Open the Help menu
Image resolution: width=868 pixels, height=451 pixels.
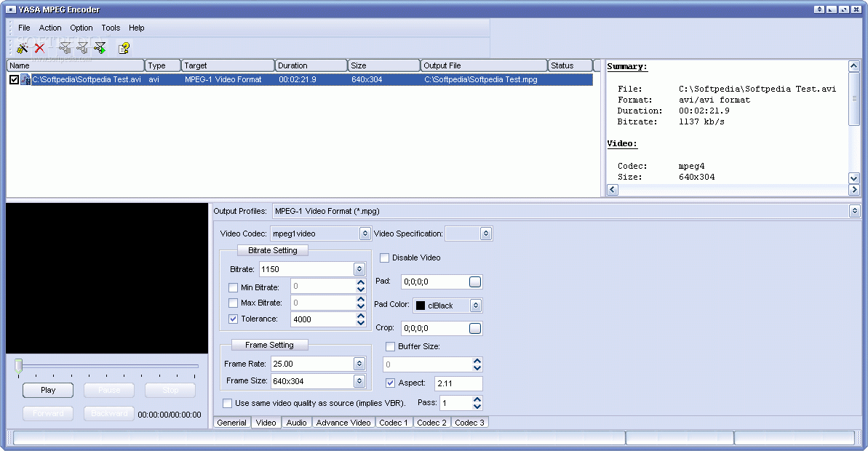136,28
